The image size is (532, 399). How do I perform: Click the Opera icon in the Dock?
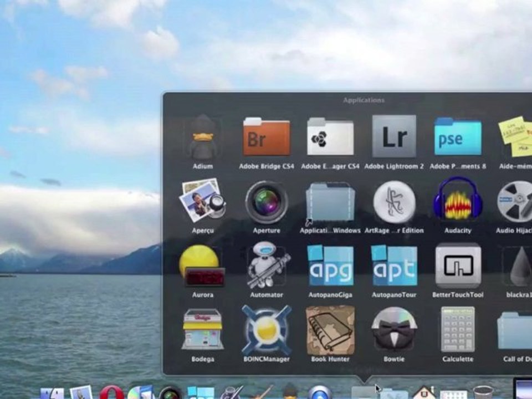111,392
